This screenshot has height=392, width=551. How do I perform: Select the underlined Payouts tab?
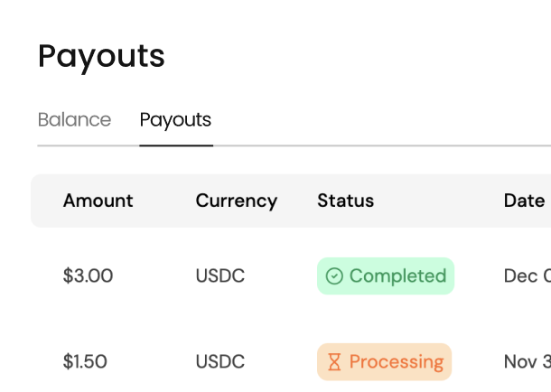[x=175, y=120]
